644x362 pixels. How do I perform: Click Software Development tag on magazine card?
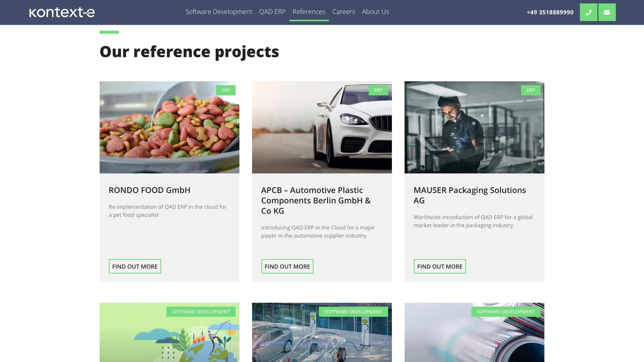(506, 311)
